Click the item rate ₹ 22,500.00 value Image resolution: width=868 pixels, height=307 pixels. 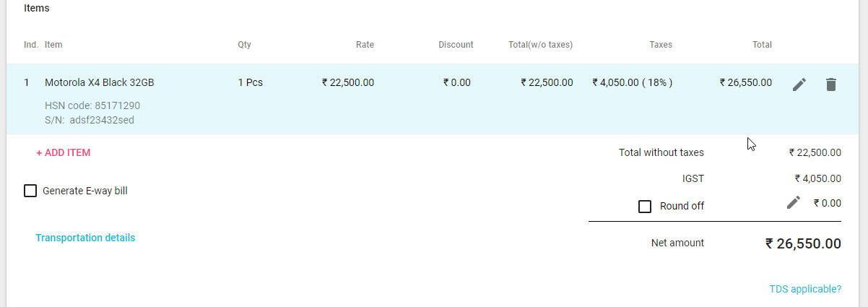point(348,82)
